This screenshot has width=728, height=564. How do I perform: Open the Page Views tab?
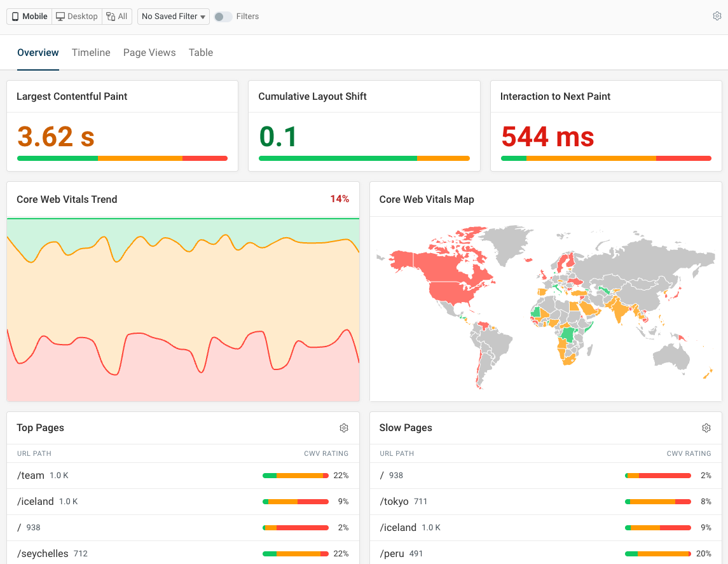[x=149, y=53]
